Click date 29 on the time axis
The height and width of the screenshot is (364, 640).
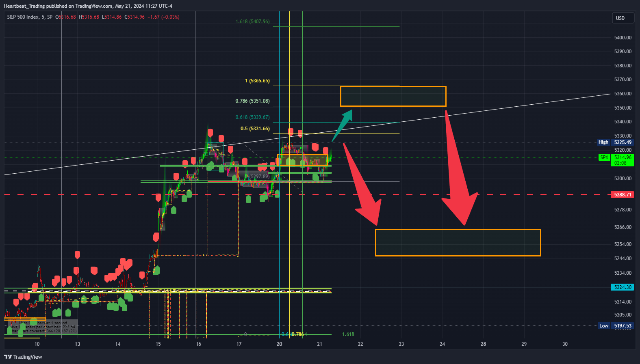tap(524, 344)
